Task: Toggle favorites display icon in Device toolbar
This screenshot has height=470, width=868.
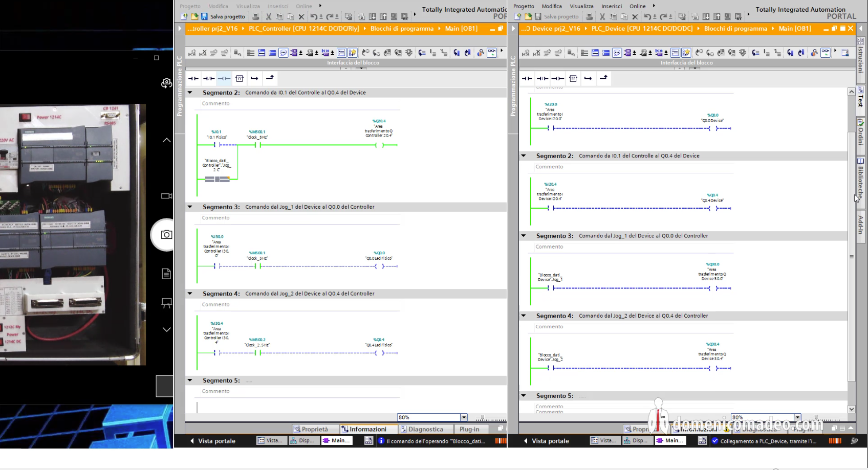Action: (686, 53)
